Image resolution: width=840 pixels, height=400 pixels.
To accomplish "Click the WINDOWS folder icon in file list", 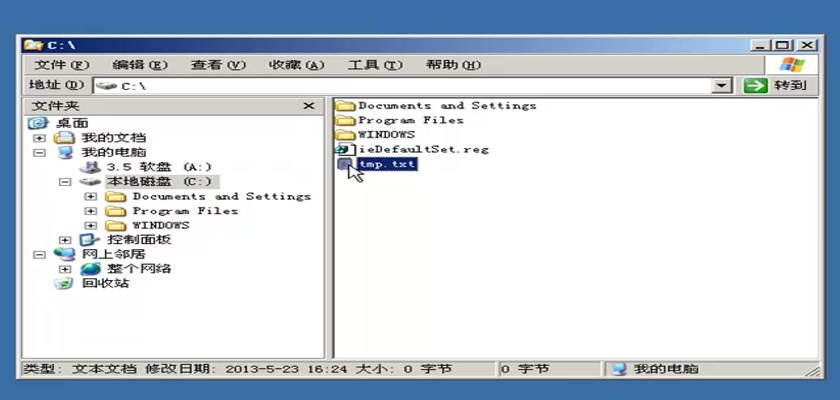I will (x=345, y=134).
